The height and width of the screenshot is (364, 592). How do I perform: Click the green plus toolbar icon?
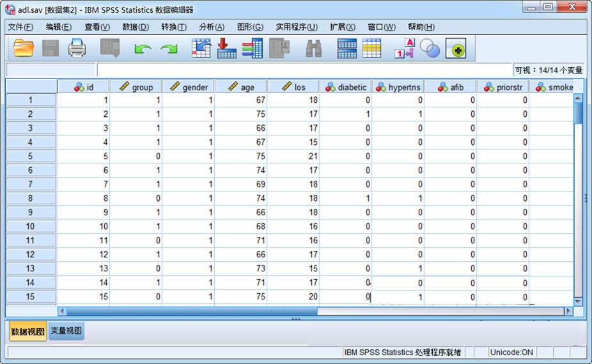click(x=455, y=49)
